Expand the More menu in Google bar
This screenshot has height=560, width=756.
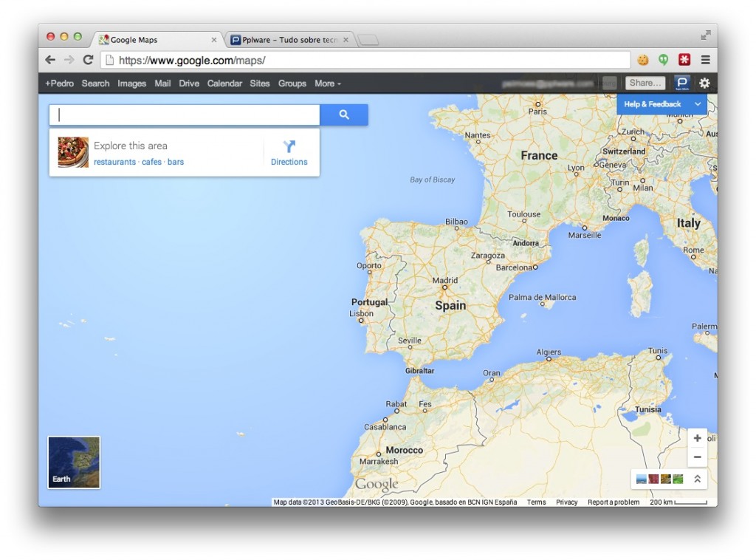(x=327, y=83)
